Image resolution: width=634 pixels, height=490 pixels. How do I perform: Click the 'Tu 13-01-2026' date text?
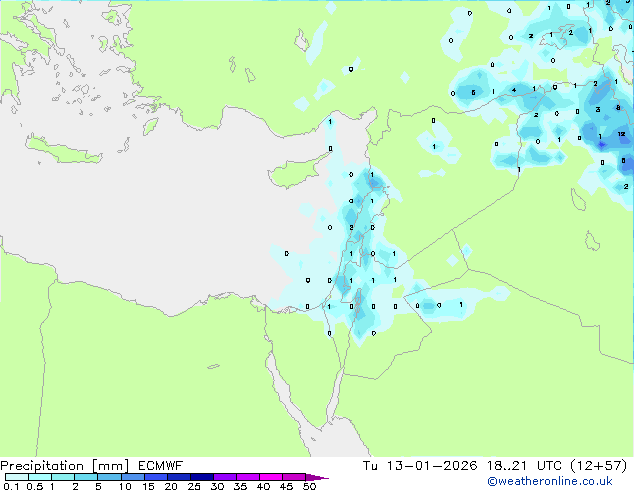point(420,465)
